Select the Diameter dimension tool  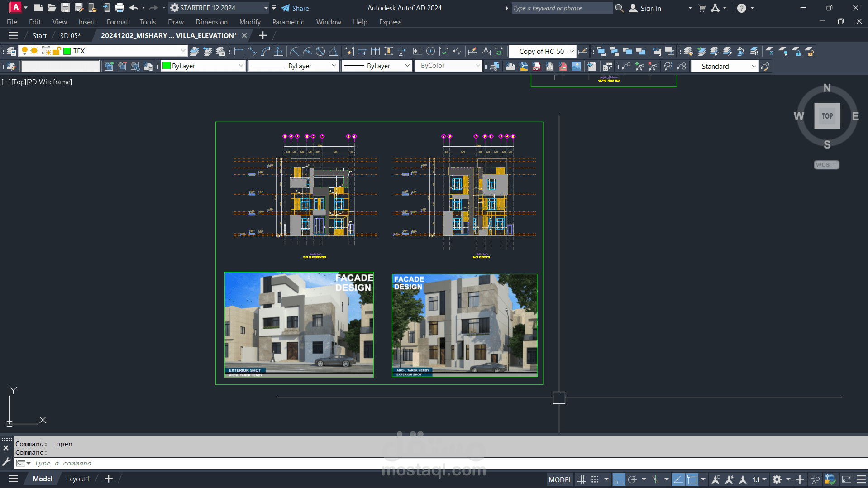pos(320,51)
